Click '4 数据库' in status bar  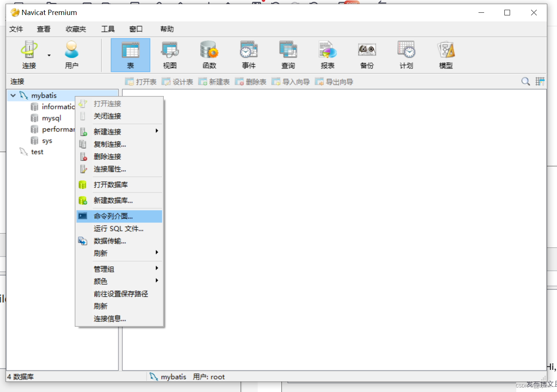(21, 377)
